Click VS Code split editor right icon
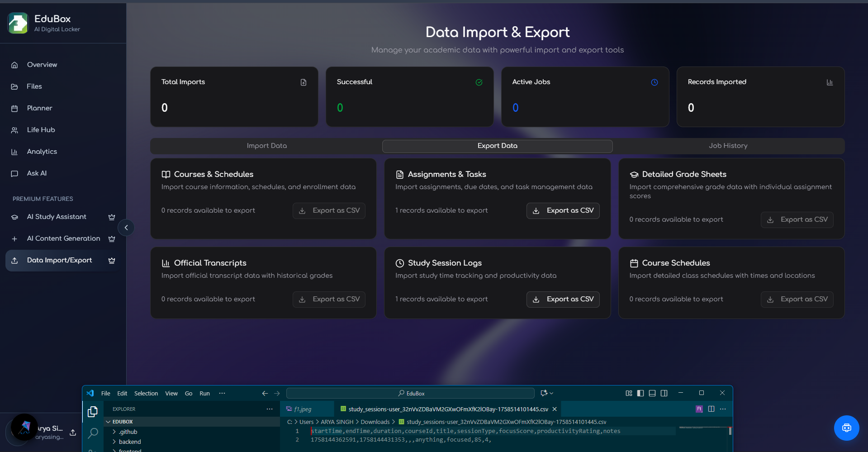Image resolution: width=868 pixels, height=452 pixels. coord(711,409)
